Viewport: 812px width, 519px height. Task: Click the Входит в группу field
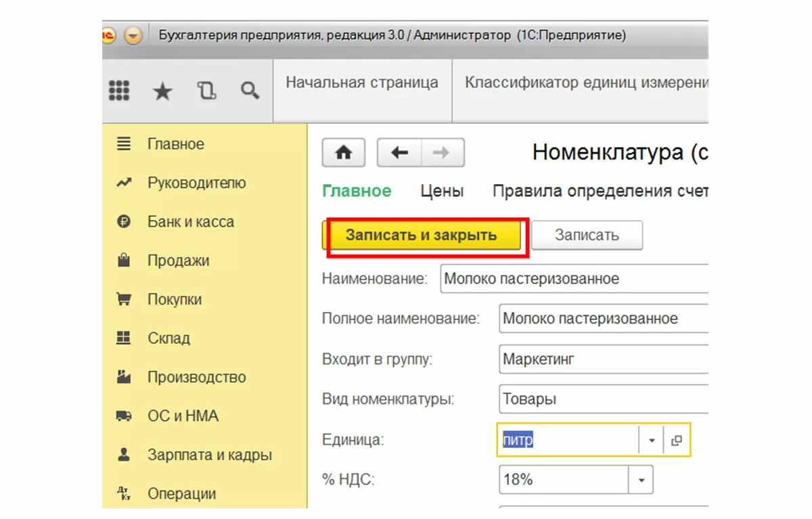tap(604, 359)
